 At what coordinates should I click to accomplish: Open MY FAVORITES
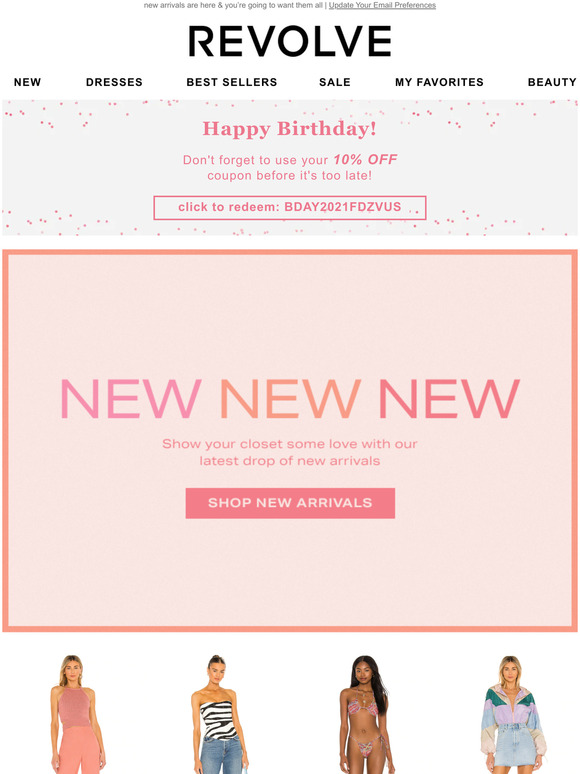pyautogui.click(x=439, y=82)
